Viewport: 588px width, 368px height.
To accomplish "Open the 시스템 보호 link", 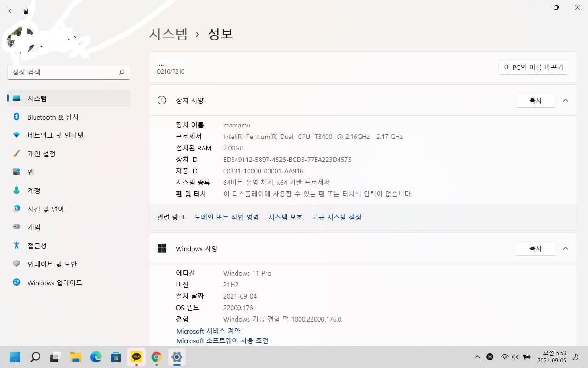I will coord(285,217).
